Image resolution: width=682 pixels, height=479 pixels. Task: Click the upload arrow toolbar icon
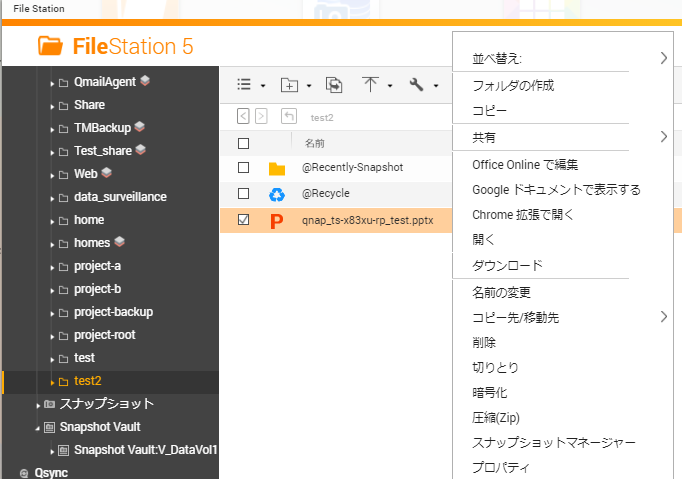coord(371,85)
